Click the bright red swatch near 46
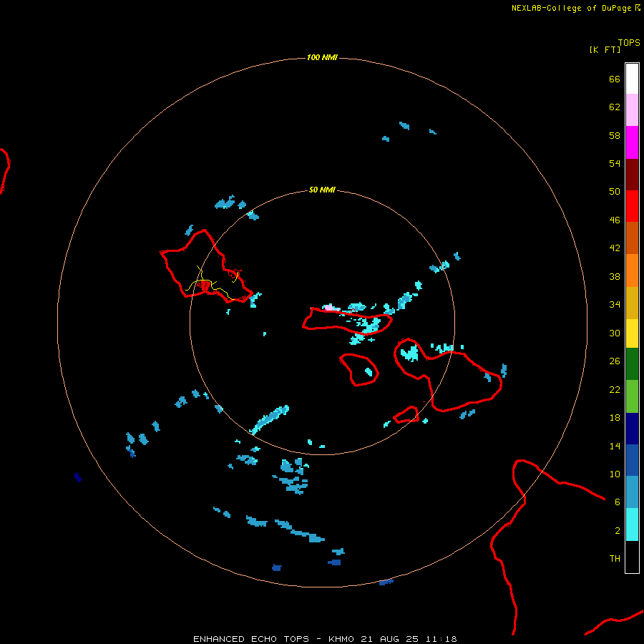This screenshot has height=644, width=644. pos(632,206)
